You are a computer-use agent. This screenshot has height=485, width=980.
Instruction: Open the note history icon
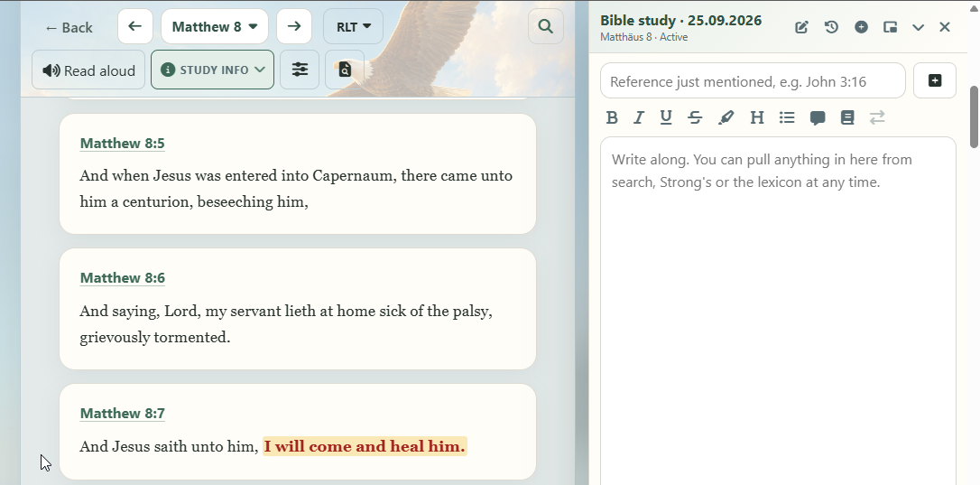click(x=831, y=27)
